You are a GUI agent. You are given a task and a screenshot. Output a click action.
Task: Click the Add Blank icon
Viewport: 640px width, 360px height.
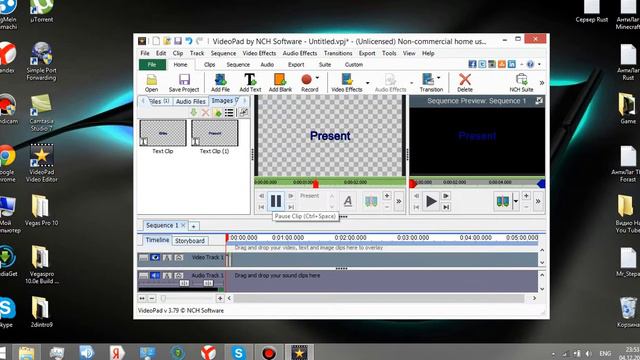pyautogui.click(x=280, y=83)
